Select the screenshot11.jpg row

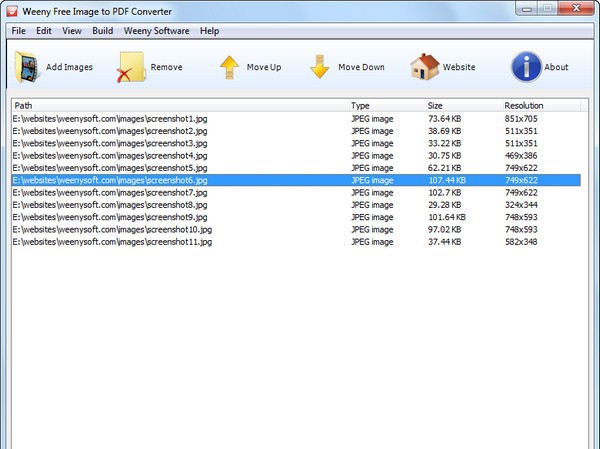pyautogui.click(x=296, y=242)
